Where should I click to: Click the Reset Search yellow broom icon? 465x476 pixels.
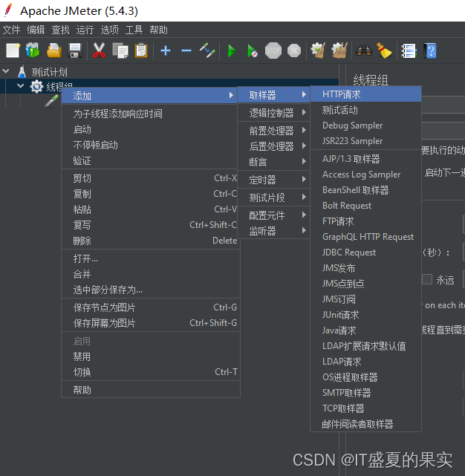[384, 50]
